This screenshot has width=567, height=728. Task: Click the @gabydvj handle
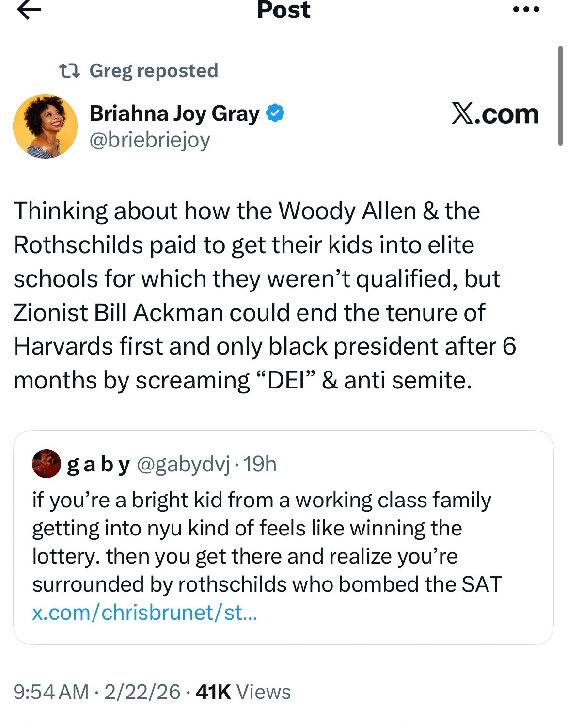183,464
